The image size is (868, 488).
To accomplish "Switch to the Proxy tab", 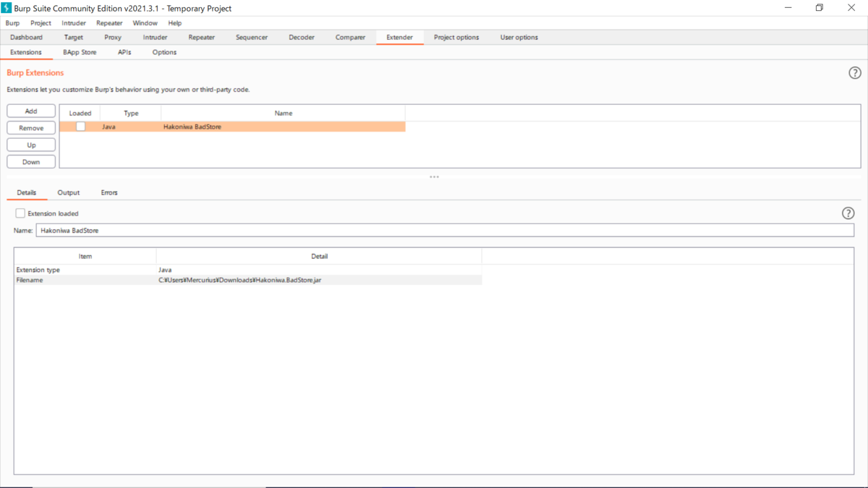I will pyautogui.click(x=113, y=37).
